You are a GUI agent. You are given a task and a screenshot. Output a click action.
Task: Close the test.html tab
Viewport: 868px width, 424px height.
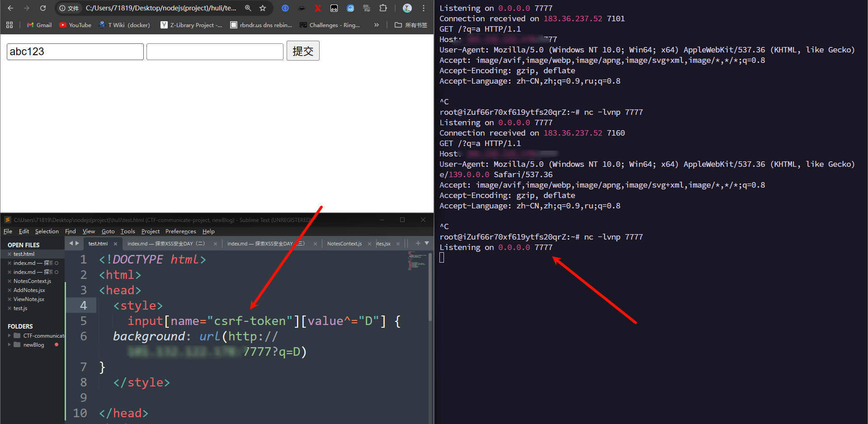click(115, 244)
